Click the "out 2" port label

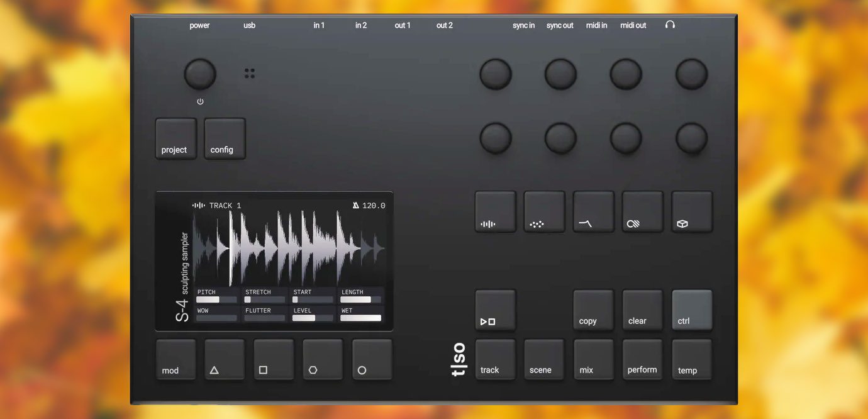(x=445, y=26)
